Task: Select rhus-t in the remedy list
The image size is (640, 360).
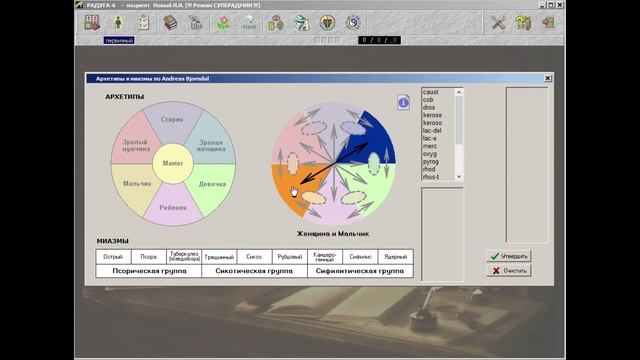Action: (431, 177)
